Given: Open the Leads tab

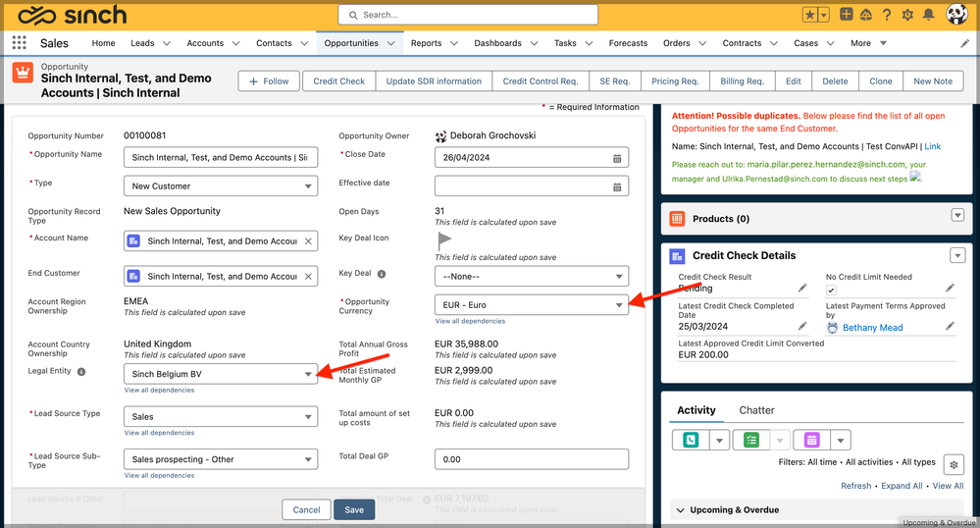Looking at the screenshot, I should pyautogui.click(x=142, y=43).
